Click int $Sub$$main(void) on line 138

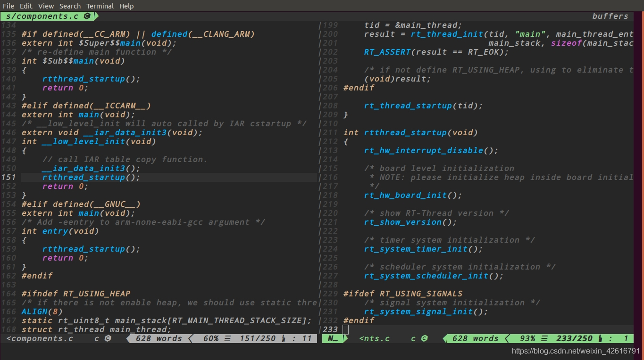[73, 61]
